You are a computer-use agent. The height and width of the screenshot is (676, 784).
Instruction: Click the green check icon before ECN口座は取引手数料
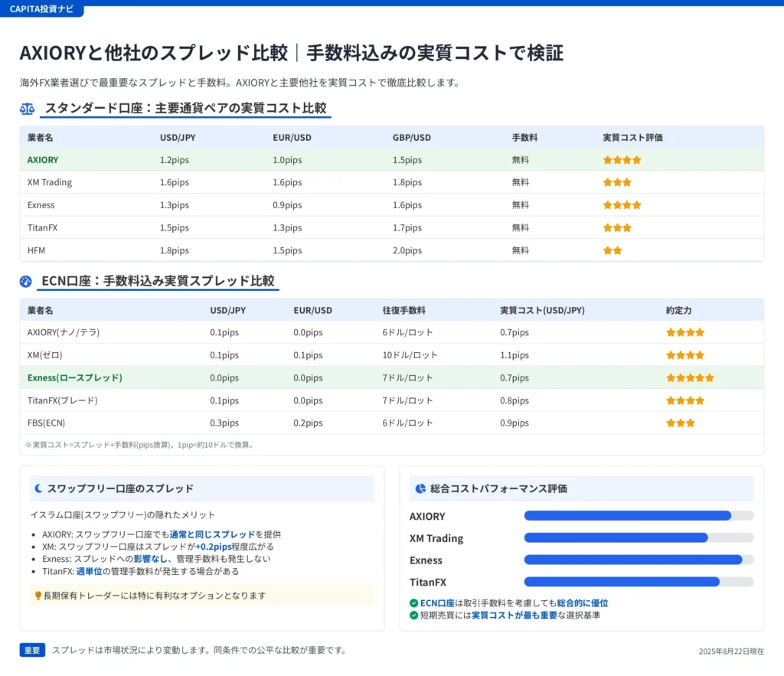click(413, 603)
